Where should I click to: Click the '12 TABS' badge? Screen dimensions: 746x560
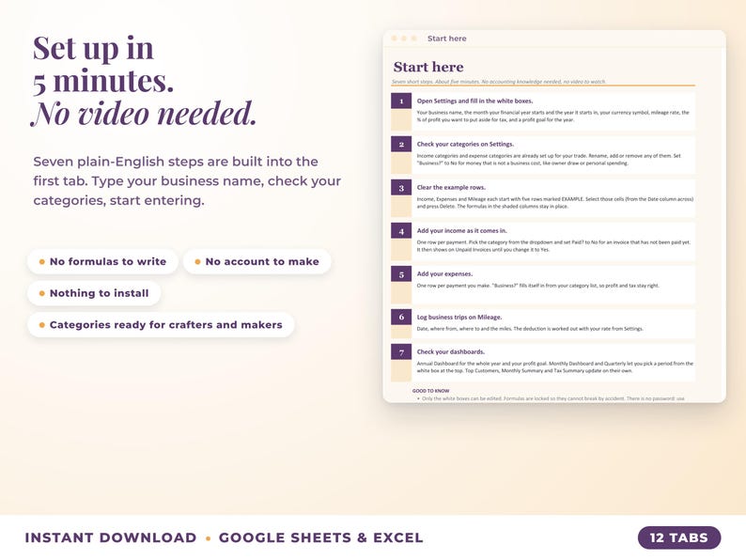pyautogui.click(x=679, y=537)
